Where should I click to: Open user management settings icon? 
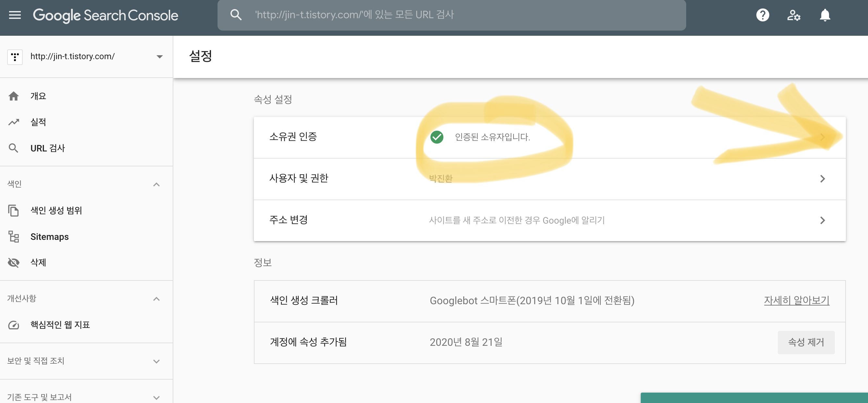point(794,15)
